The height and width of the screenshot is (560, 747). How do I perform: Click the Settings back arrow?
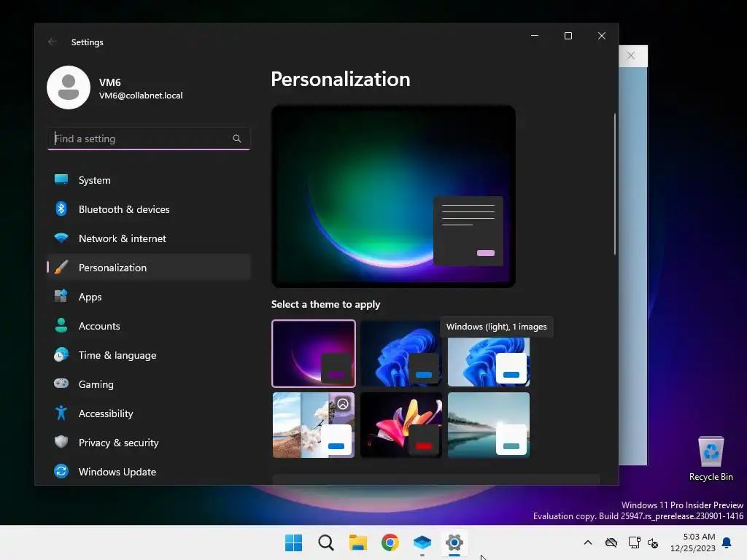(53, 42)
